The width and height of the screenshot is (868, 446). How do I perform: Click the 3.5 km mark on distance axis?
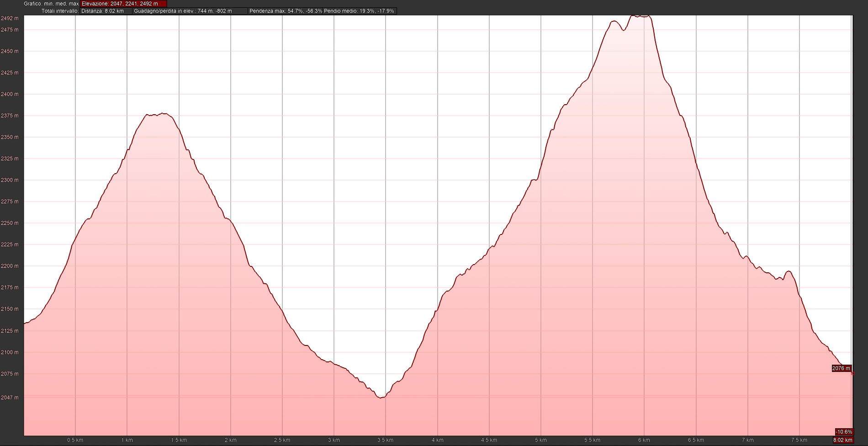(x=385, y=441)
